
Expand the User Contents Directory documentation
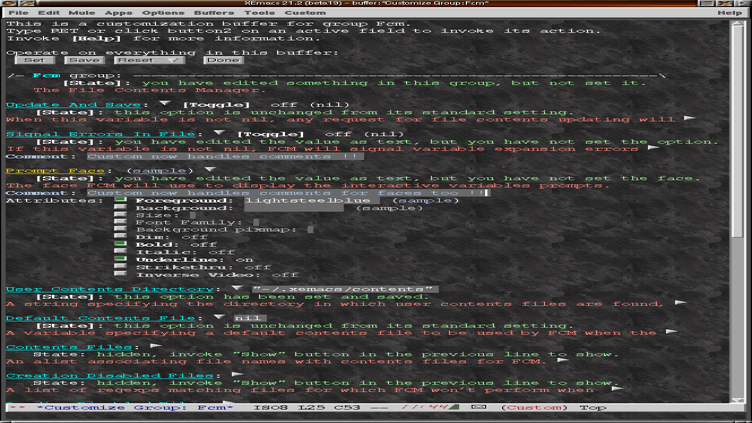[x=681, y=303]
